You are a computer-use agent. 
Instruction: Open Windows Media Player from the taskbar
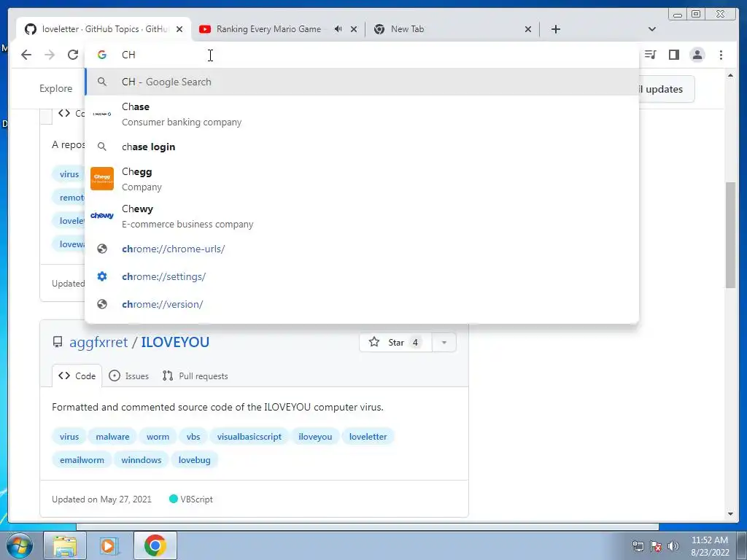[109, 545]
